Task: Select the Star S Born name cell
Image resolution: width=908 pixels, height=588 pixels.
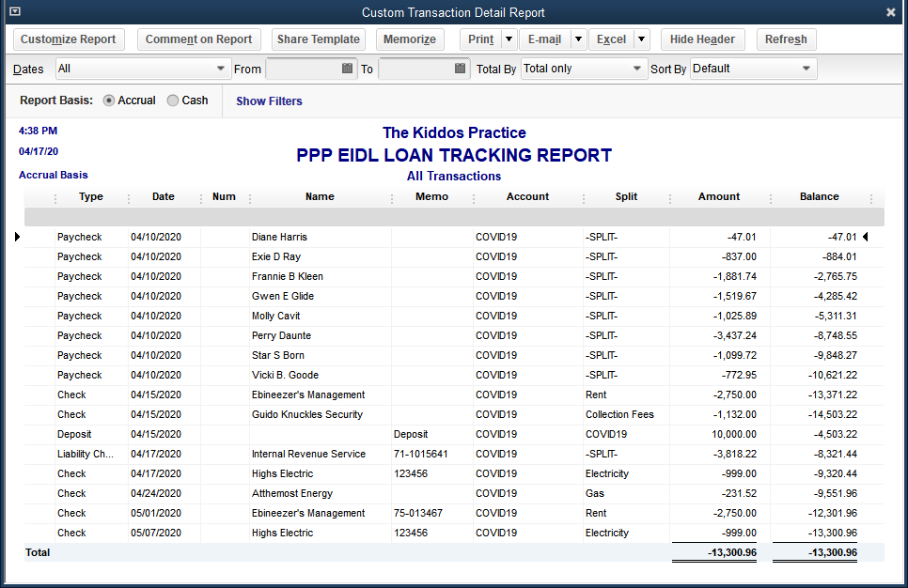Action: (278, 355)
